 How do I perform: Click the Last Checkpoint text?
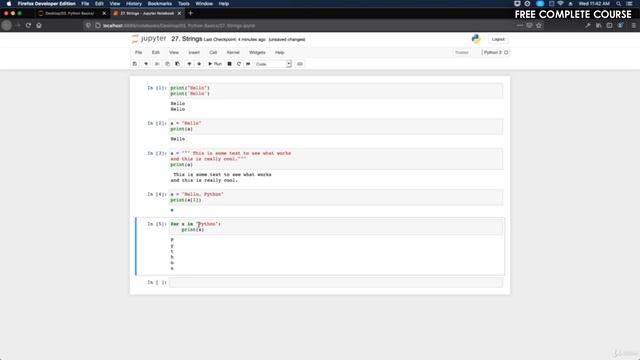coord(235,40)
